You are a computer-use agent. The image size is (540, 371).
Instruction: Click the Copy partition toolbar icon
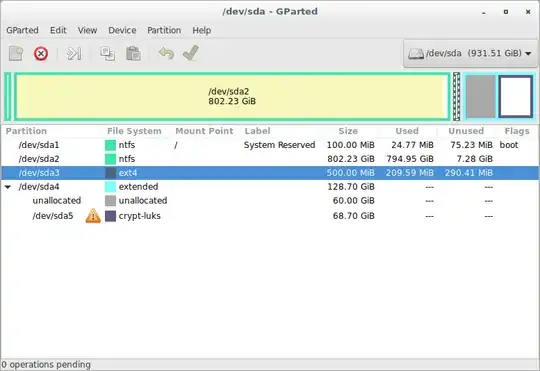[107, 54]
